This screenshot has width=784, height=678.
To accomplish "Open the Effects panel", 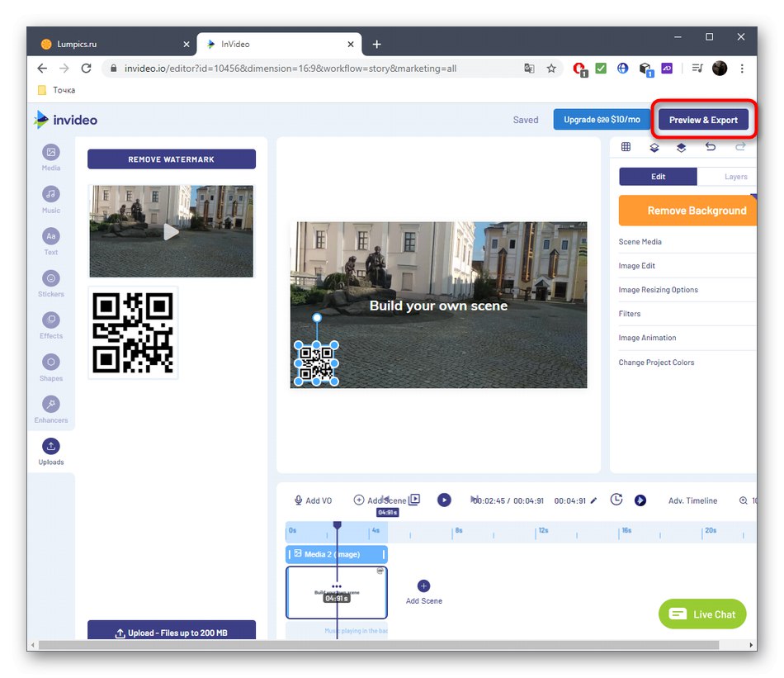I will (51, 325).
